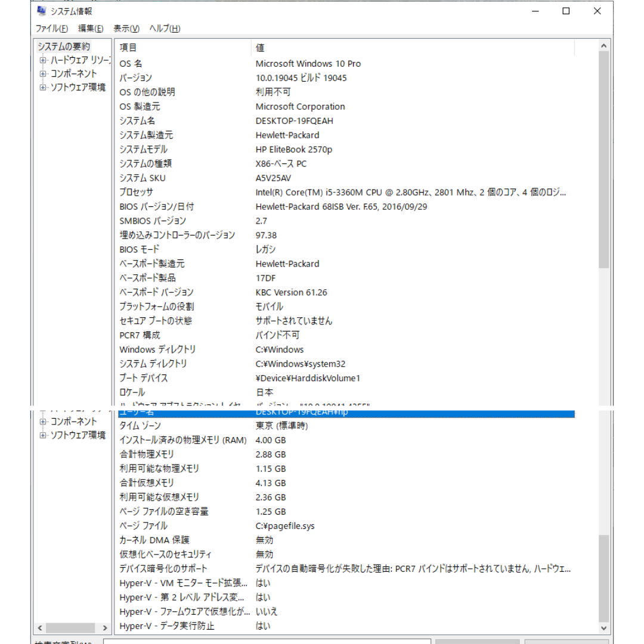The image size is (644, 644).
Task: Click the value 東京 (標準時)
Action: point(281,426)
